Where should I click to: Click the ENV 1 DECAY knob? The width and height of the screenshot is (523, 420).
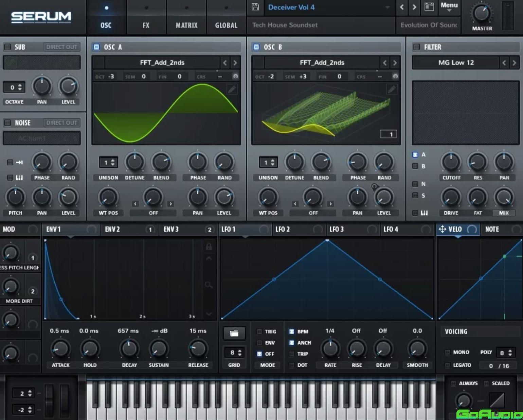(129, 348)
